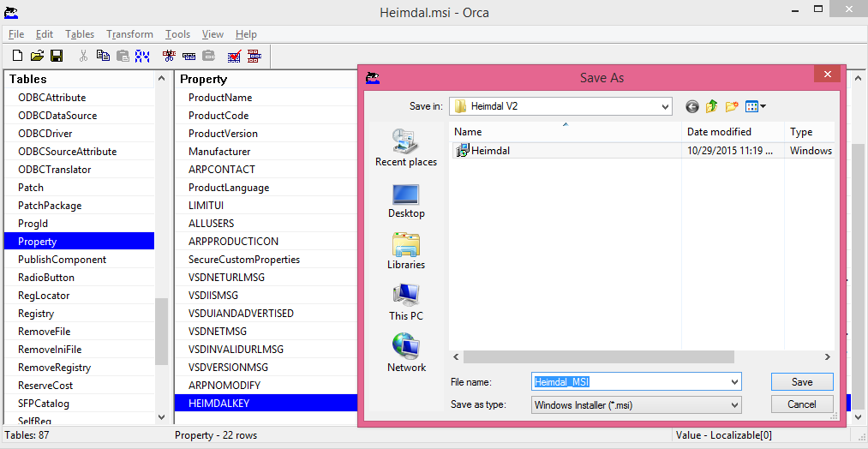Select Desktop in the Save As sidebar

pos(406,201)
